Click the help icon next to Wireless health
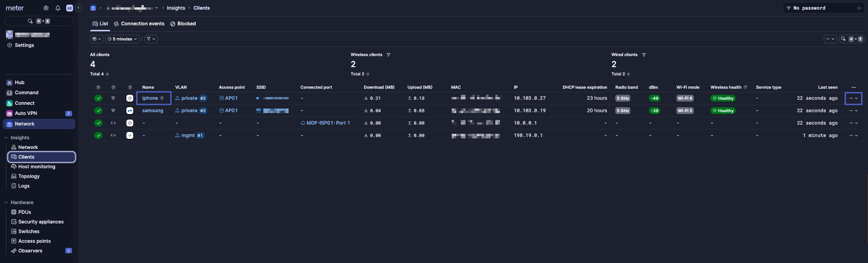Image resolution: width=868 pixels, height=263 pixels. click(745, 87)
